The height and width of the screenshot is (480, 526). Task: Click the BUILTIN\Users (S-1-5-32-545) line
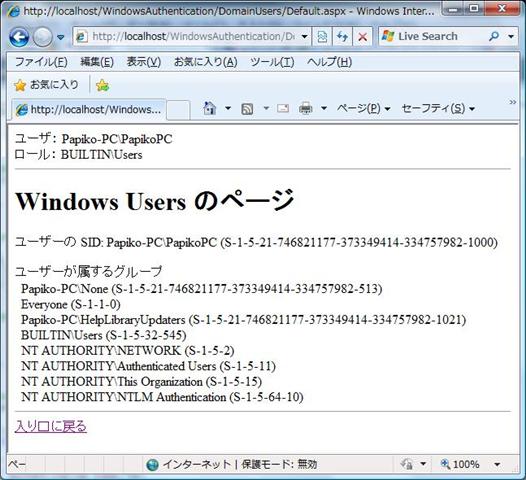[x=104, y=335]
